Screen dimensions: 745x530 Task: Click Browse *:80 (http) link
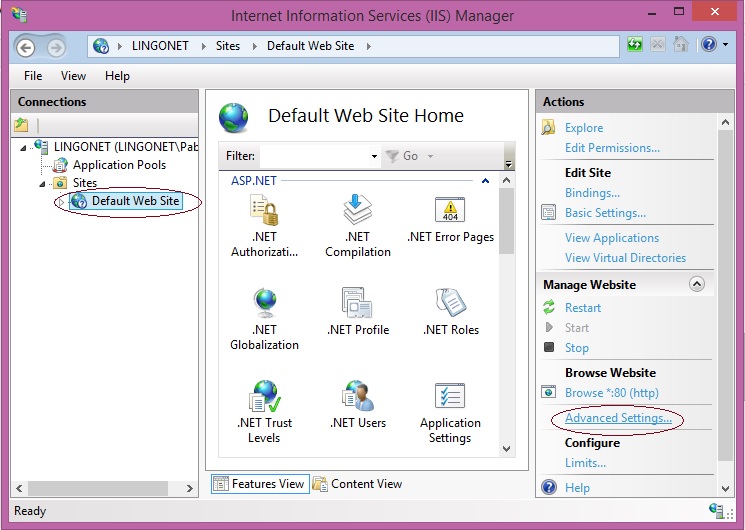tap(612, 393)
